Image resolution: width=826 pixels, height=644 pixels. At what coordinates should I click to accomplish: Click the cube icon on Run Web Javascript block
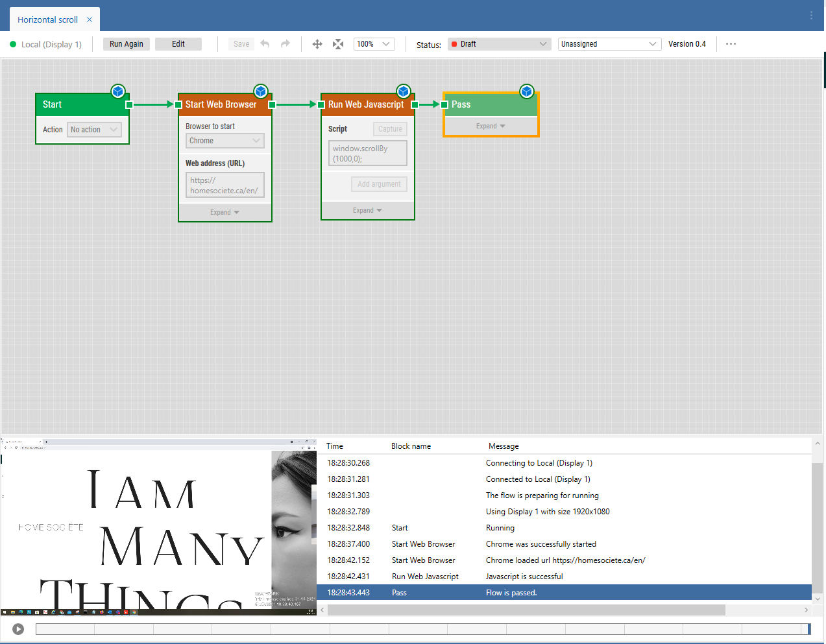coord(404,91)
